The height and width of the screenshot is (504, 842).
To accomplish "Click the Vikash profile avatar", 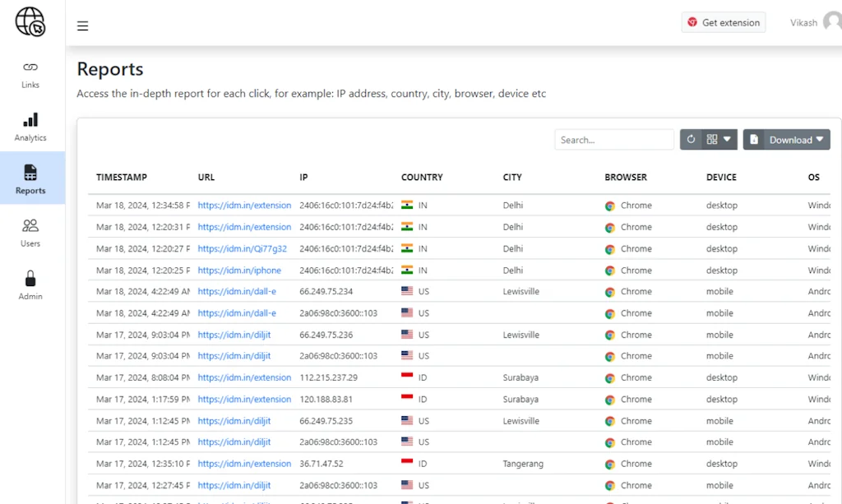I will [831, 22].
